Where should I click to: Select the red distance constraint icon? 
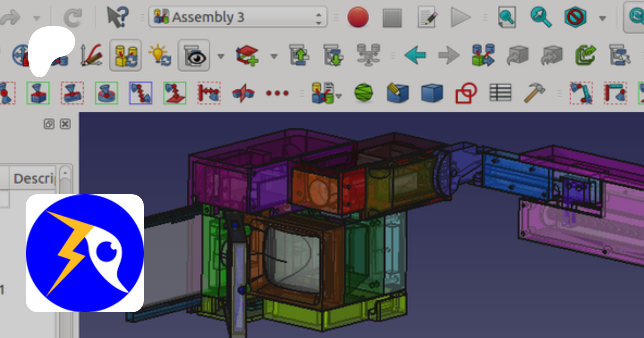tap(209, 93)
